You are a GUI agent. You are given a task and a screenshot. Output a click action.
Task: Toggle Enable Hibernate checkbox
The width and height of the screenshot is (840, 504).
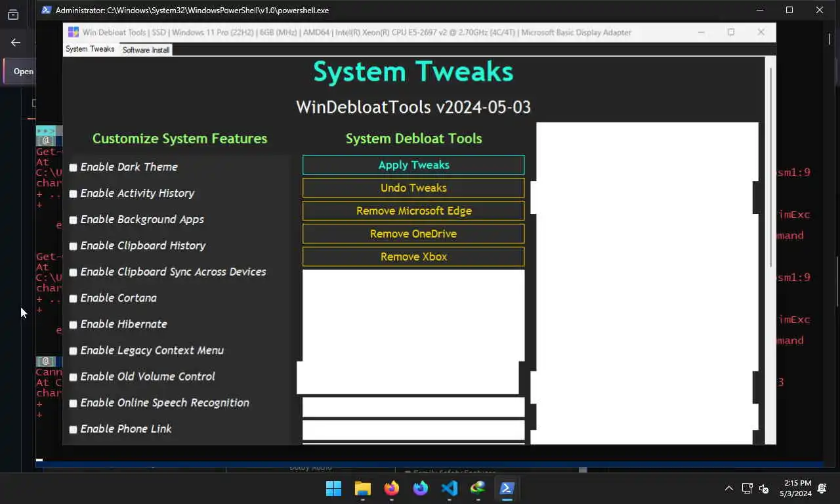pyautogui.click(x=73, y=325)
